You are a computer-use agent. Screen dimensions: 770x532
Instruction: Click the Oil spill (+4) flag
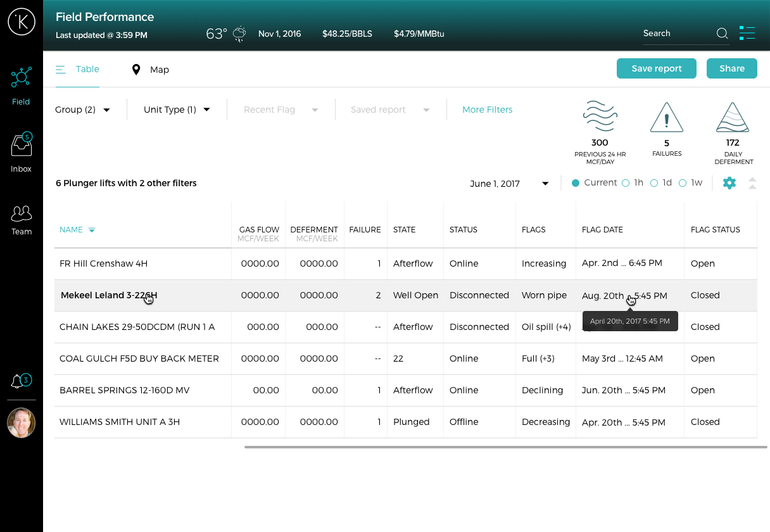tap(546, 327)
